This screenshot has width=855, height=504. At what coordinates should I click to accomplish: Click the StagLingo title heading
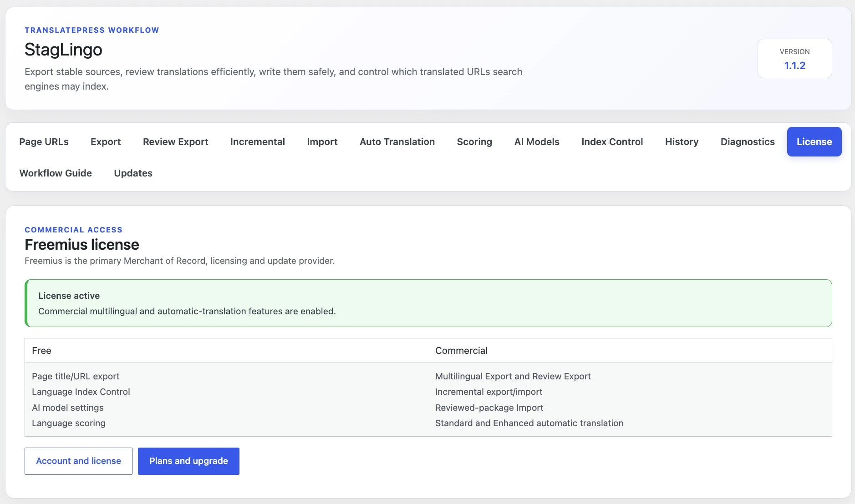coord(63,50)
